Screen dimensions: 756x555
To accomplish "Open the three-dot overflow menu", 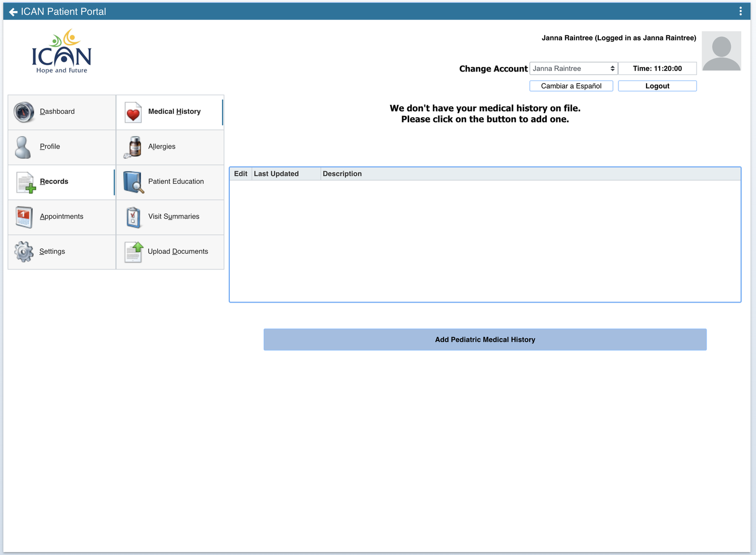I will [x=740, y=11].
